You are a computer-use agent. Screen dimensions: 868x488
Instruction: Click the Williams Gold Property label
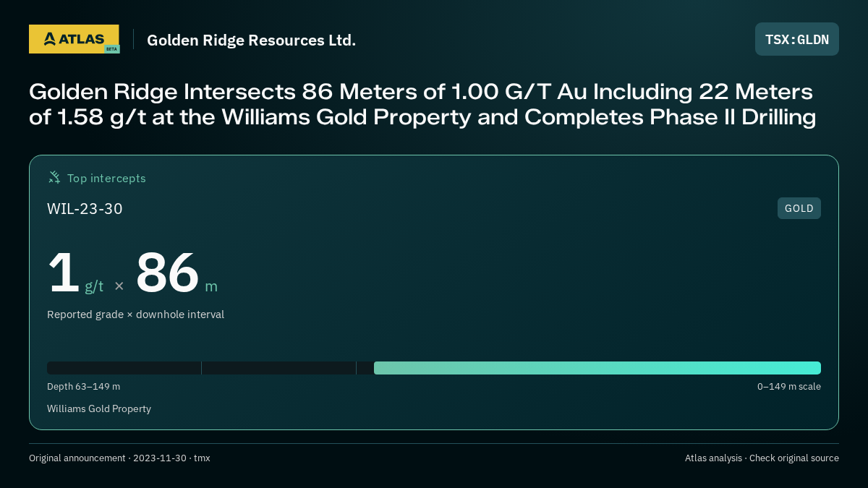(x=99, y=408)
